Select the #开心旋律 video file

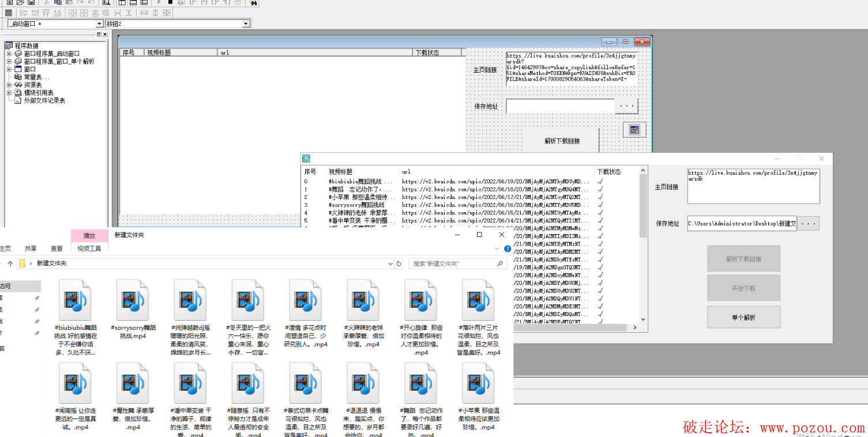[x=421, y=318]
